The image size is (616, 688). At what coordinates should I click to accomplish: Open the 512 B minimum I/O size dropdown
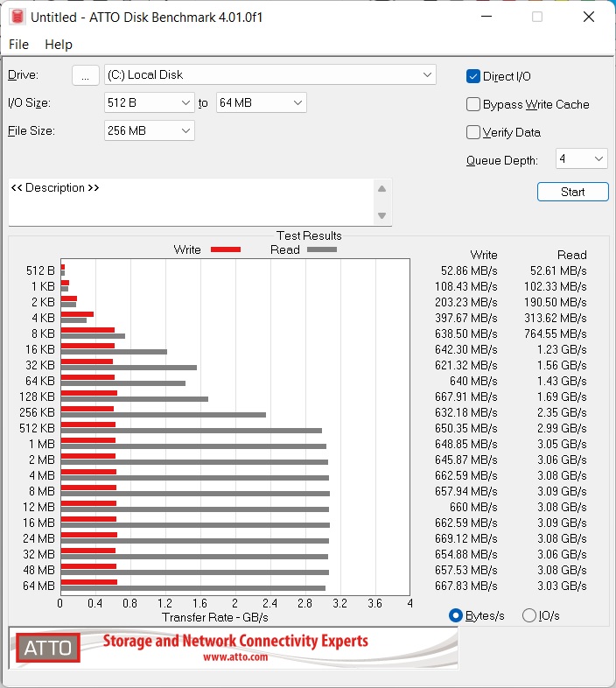coord(149,102)
